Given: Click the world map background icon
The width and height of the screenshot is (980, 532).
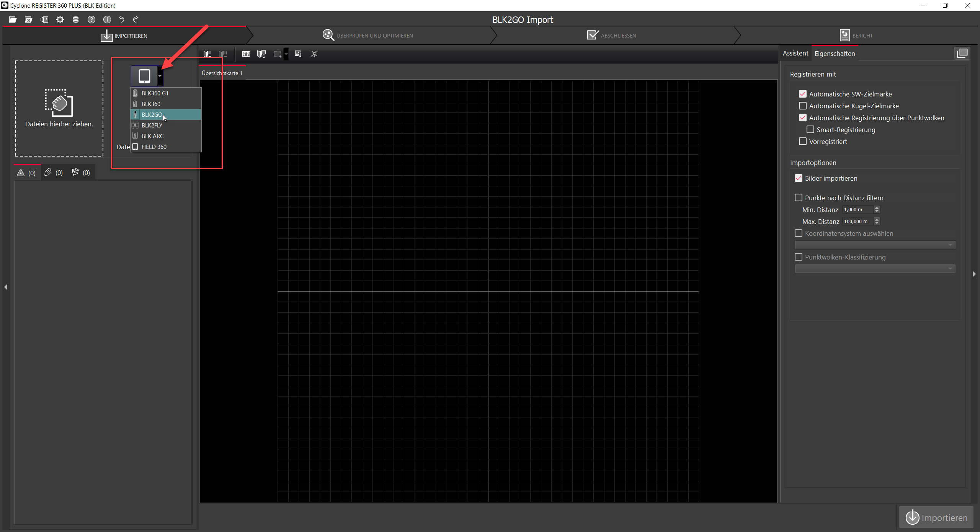Looking at the screenshot, I should pos(246,54).
